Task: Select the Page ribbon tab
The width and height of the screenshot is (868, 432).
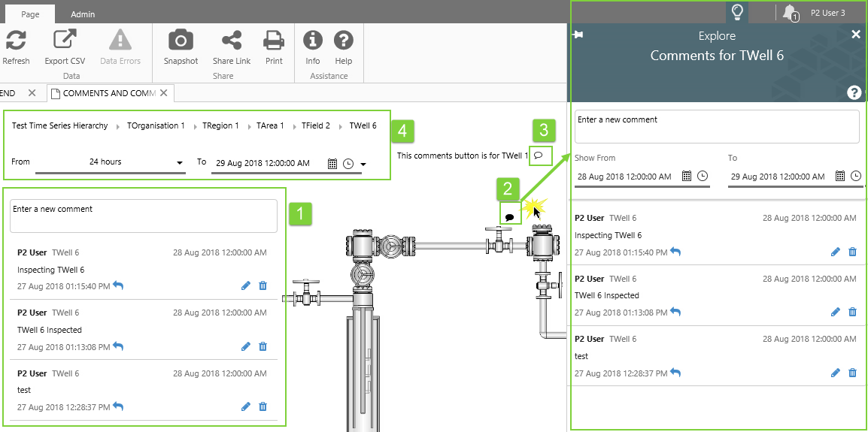Action: (x=30, y=14)
